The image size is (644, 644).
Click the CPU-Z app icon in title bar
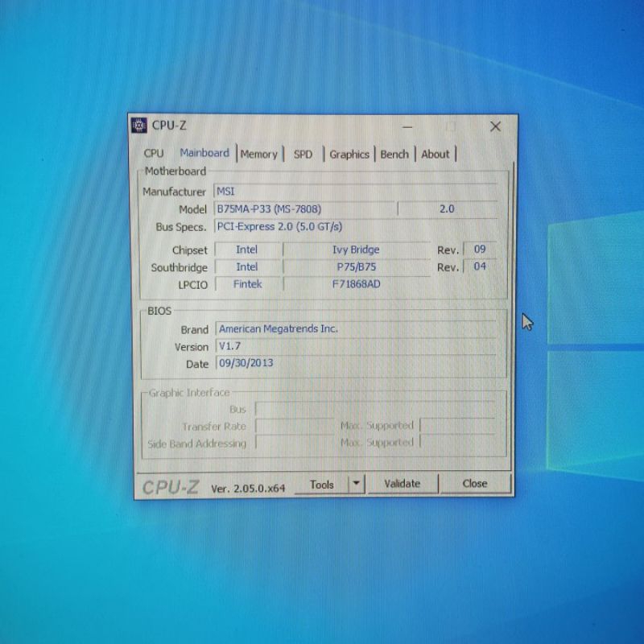tap(139, 125)
